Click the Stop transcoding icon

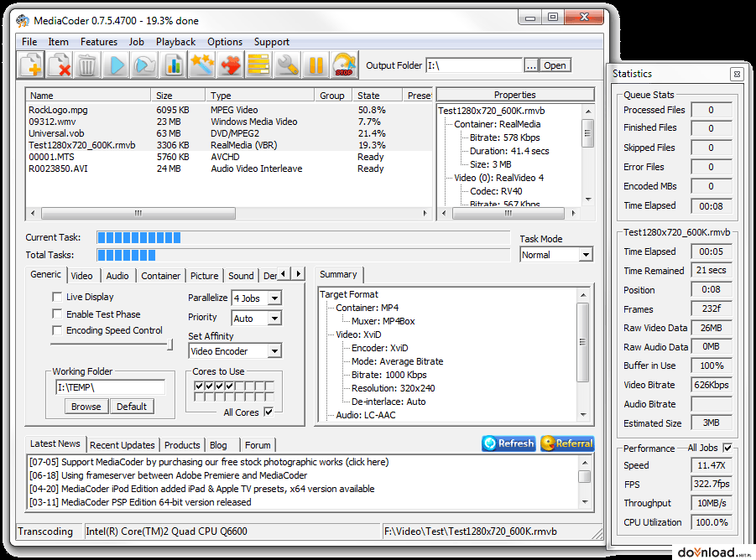click(344, 65)
